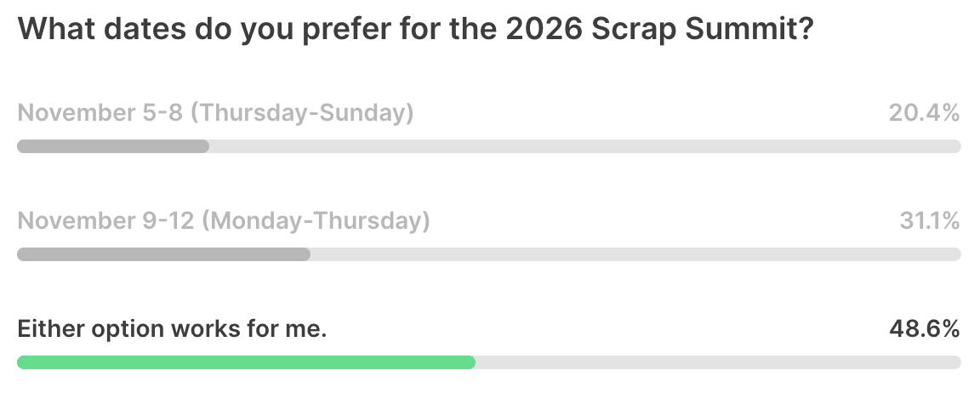
Task: Click the 48.6% result value
Action: (923, 329)
